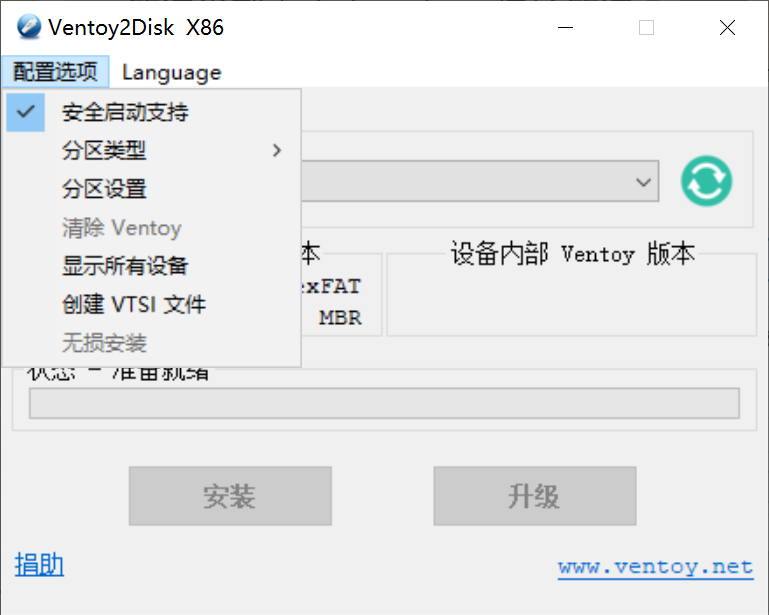Click the status progress bar

coord(384,403)
